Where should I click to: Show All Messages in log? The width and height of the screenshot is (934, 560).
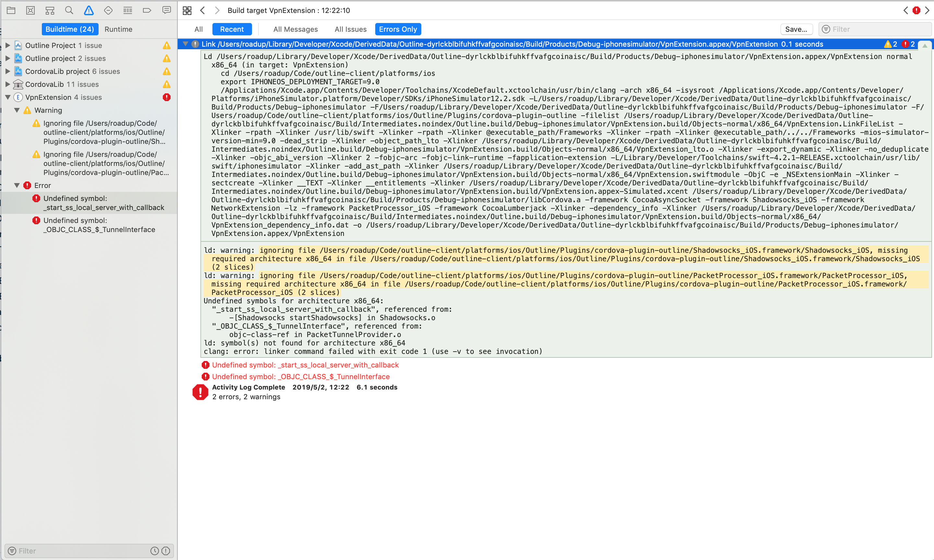pos(295,29)
